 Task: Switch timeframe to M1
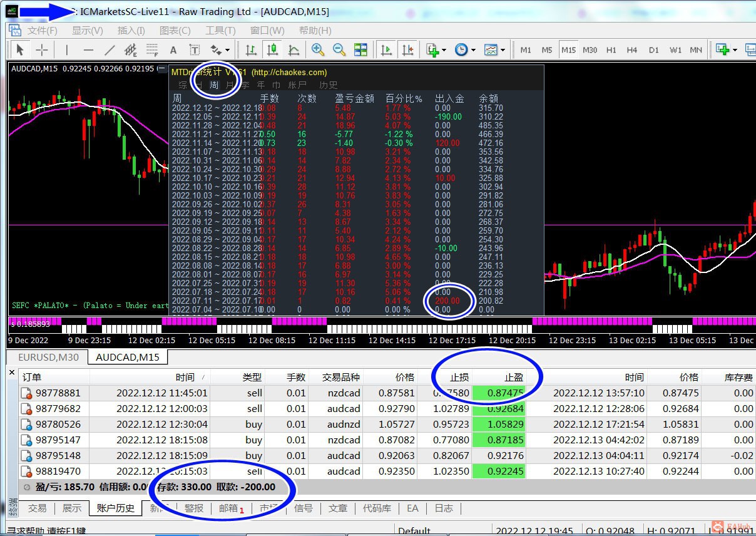(x=526, y=50)
